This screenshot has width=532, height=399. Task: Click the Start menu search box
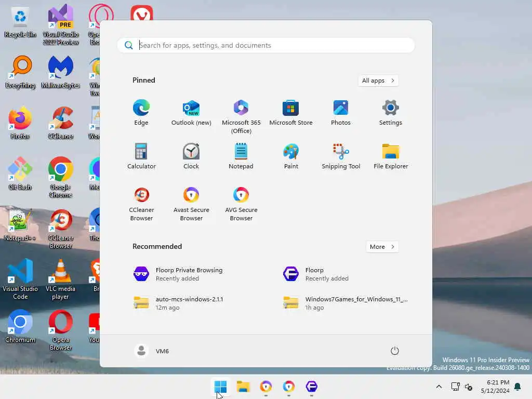(x=265, y=45)
